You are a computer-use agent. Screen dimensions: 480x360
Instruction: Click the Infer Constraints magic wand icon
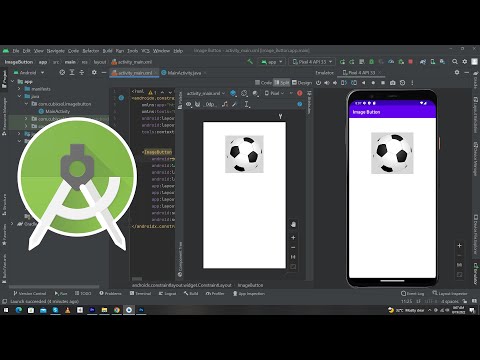click(x=235, y=104)
